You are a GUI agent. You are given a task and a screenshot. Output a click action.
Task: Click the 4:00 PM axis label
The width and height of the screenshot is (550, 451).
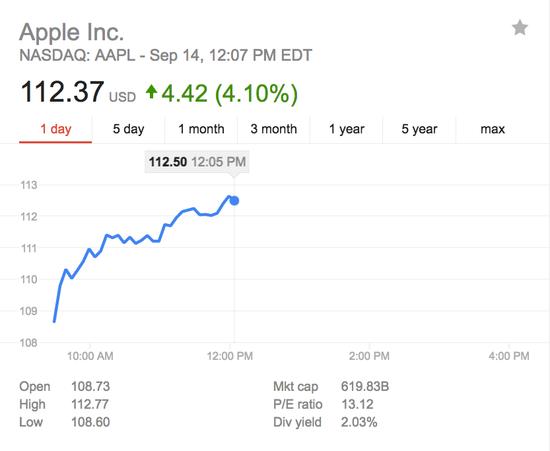coord(509,356)
